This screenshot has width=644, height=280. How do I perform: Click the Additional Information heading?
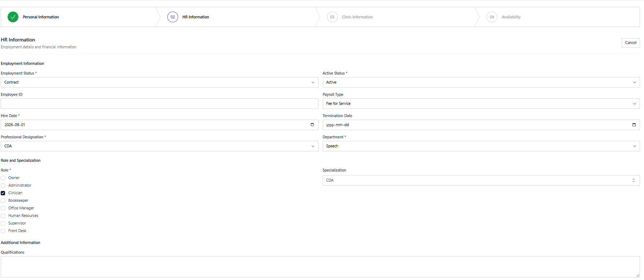pyautogui.click(x=21, y=243)
